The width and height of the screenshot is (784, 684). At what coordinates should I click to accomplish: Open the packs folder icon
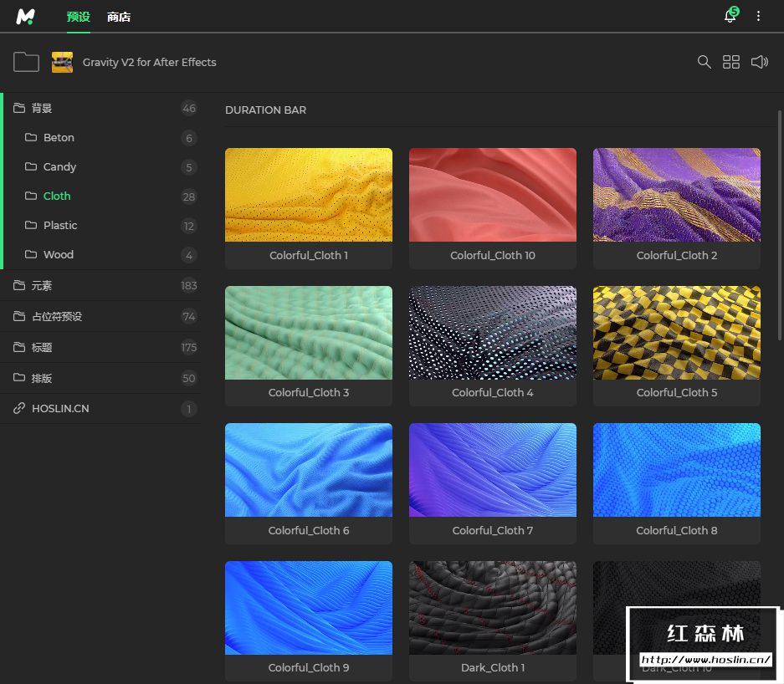click(x=26, y=62)
